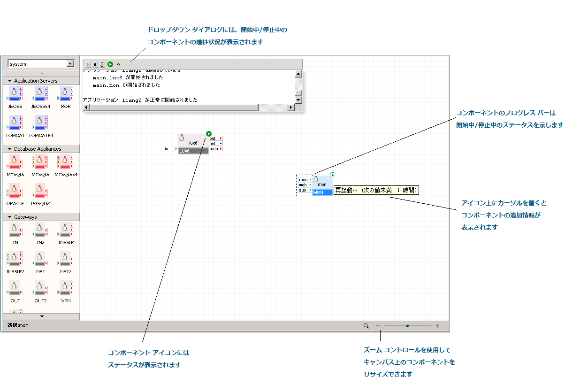
Task: Click the 'in' terminal of lux6
Action: [x=171, y=149]
